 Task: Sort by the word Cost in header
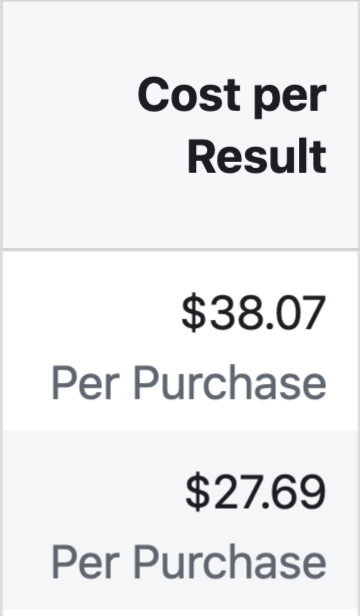pos(189,95)
